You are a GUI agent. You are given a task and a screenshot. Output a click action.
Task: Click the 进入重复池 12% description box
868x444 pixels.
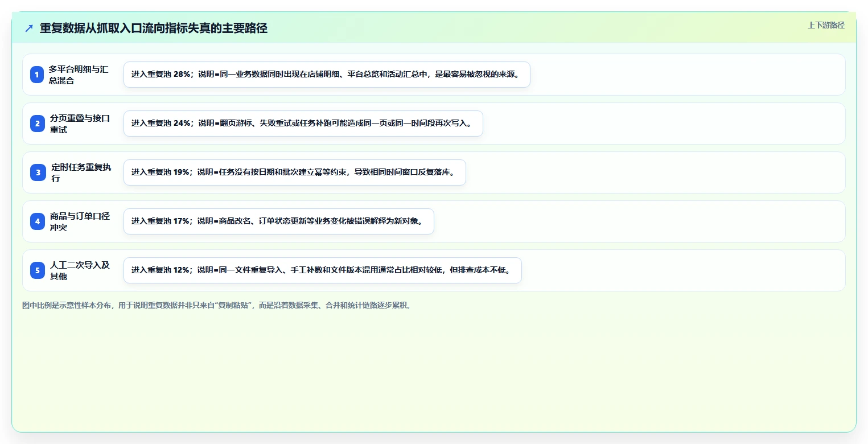coord(322,270)
